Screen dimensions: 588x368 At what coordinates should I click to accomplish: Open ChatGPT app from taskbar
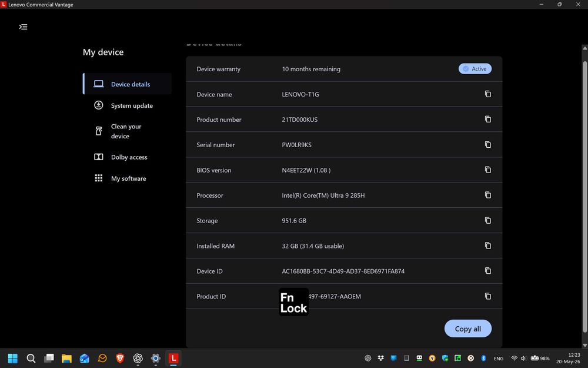point(138,358)
